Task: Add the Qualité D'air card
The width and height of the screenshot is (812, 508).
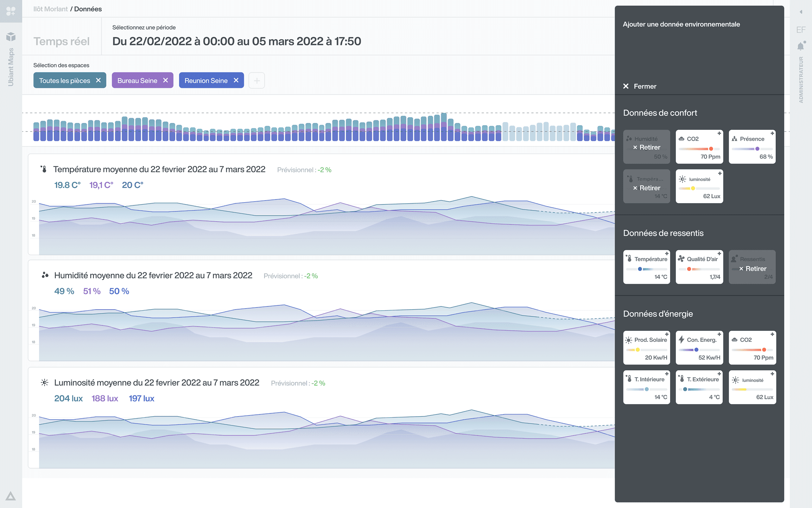Action: coord(719,254)
